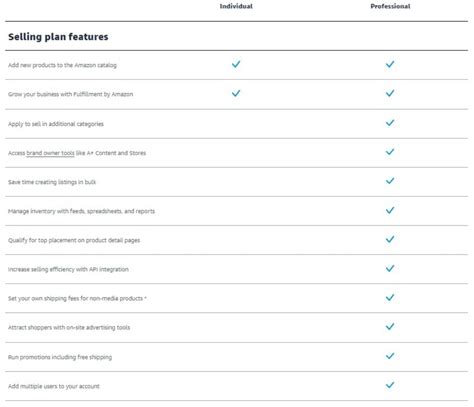
Task: Select 'Add new products to the Amazon catalog' text
Action: coord(62,65)
